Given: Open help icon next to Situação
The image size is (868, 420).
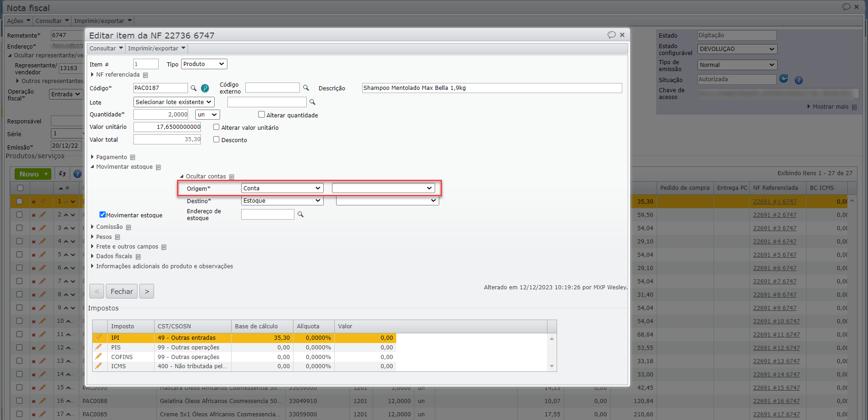Looking at the screenshot, I should 798,80.
